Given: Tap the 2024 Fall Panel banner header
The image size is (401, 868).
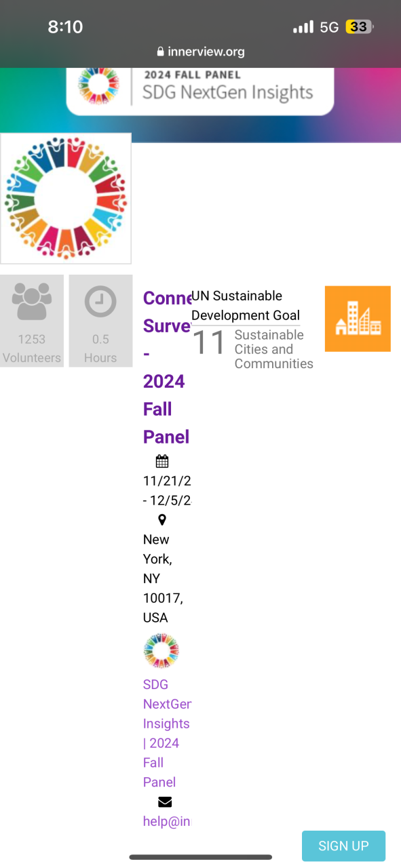Looking at the screenshot, I should 200,92.
